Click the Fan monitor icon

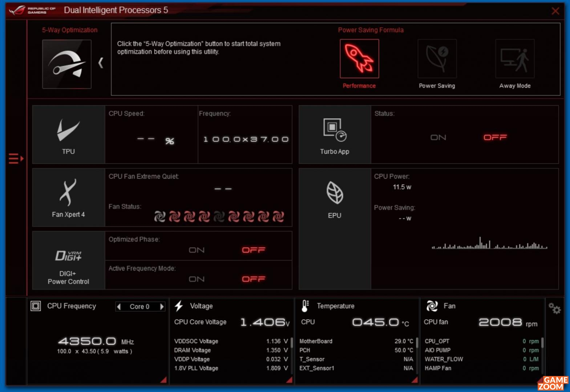pyautogui.click(x=432, y=306)
